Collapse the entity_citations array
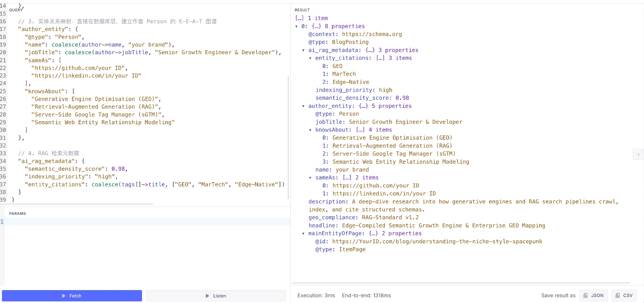 click(311, 58)
